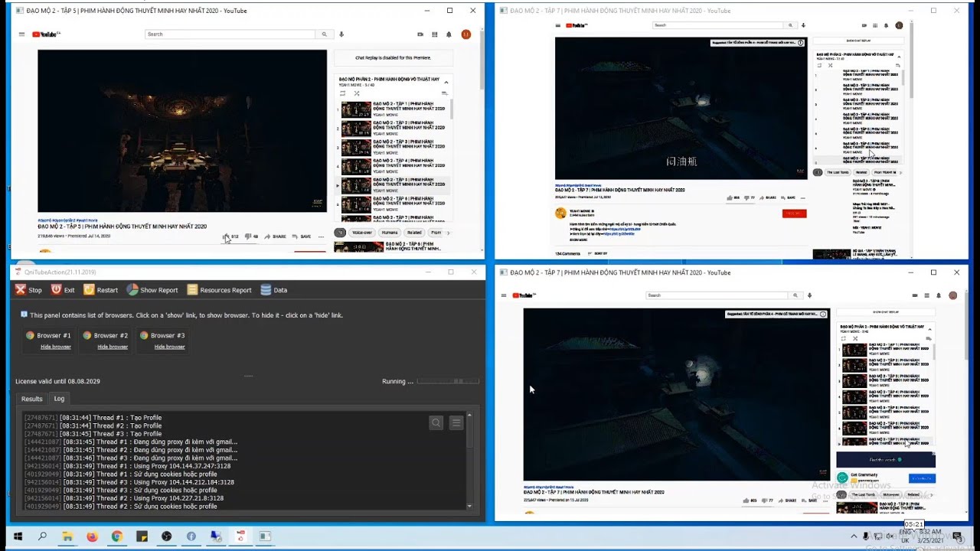The height and width of the screenshot is (551, 980).
Task: Click create video camera icon in top-left window
Action: [420, 34]
